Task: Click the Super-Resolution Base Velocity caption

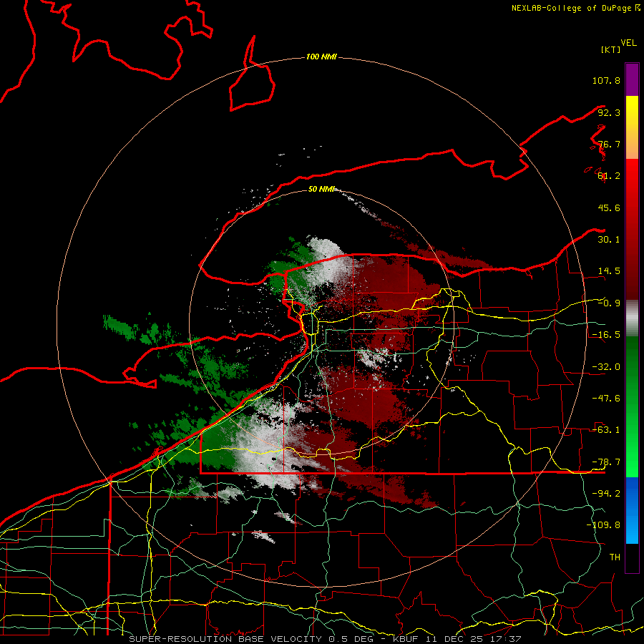Action: coord(325,639)
